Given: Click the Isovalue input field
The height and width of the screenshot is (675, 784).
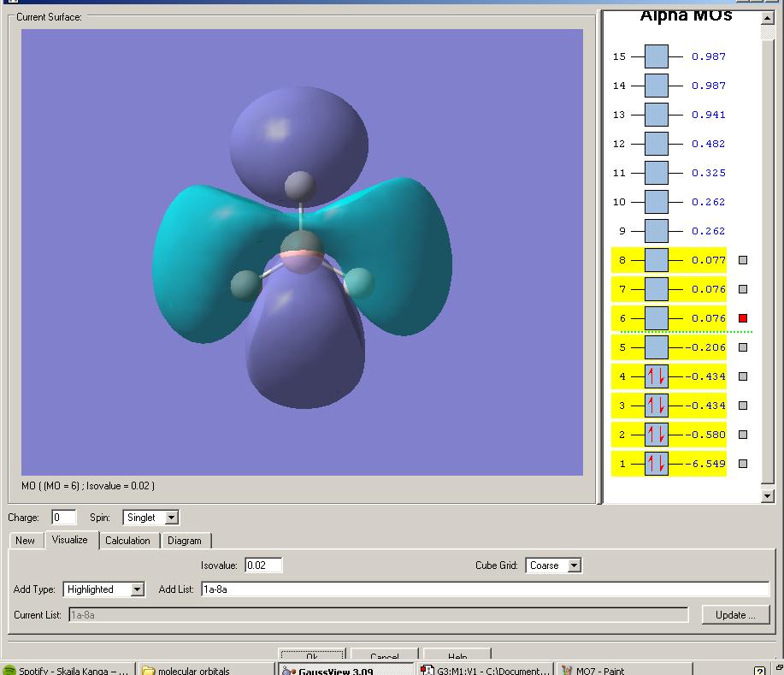Looking at the screenshot, I should 263,565.
